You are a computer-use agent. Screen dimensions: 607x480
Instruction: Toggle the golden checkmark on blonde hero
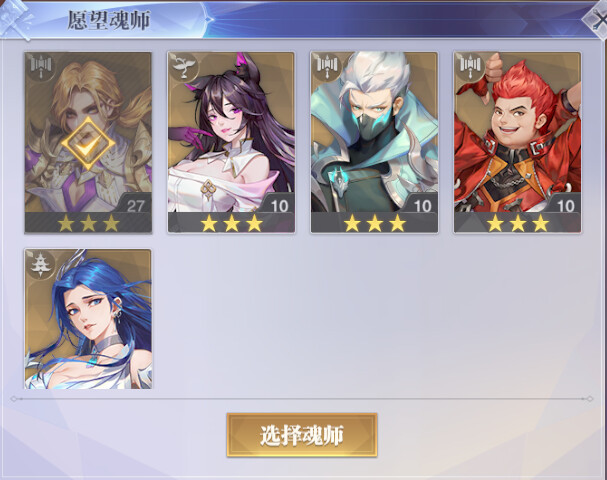tap(88, 144)
